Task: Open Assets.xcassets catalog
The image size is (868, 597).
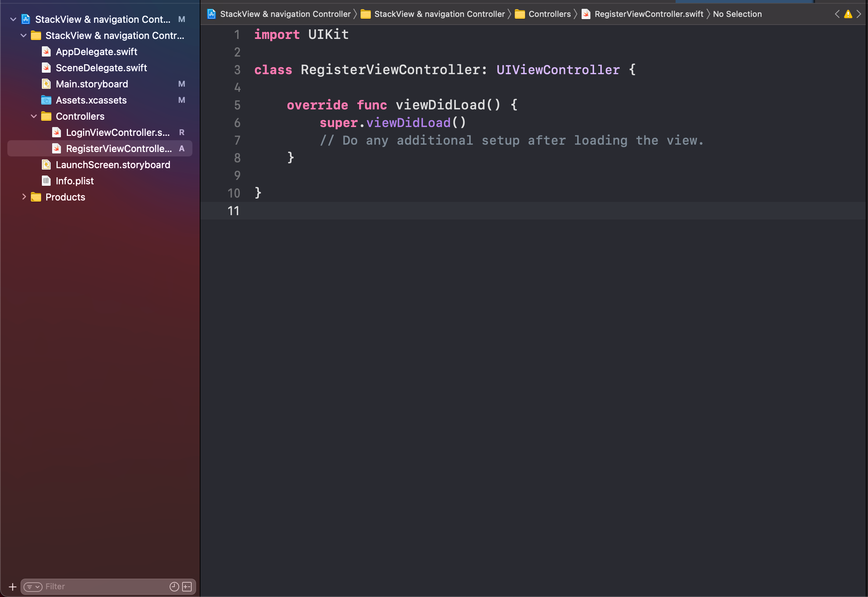Action: point(91,100)
